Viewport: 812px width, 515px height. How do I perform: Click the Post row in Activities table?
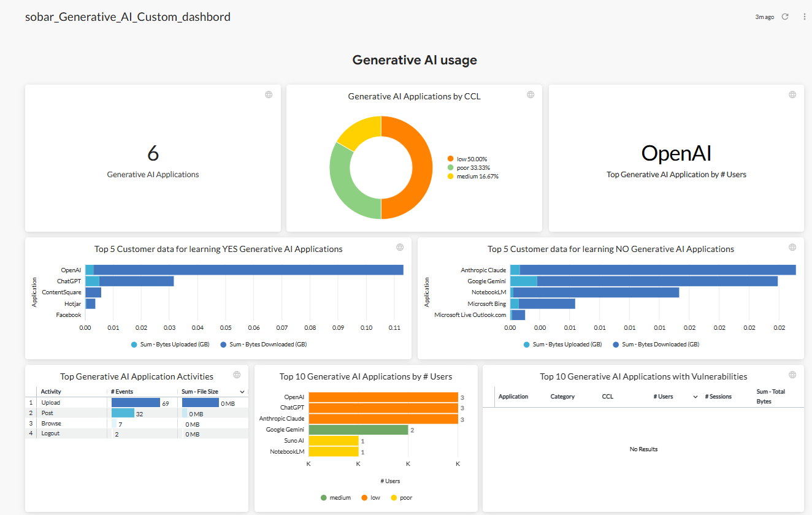point(137,413)
